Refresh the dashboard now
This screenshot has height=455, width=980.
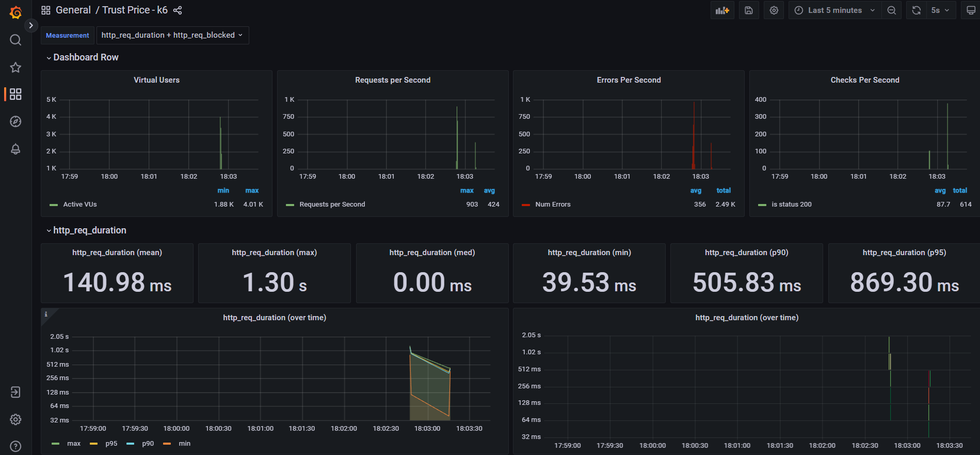pos(917,10)
